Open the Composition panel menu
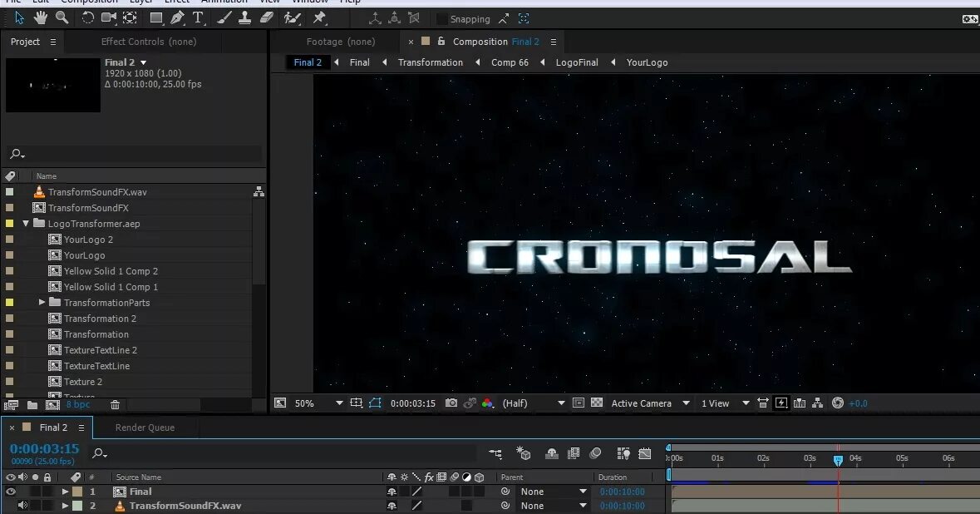This screenshot has width=980, height=514. pyautogui.click(x=553, y=42)
